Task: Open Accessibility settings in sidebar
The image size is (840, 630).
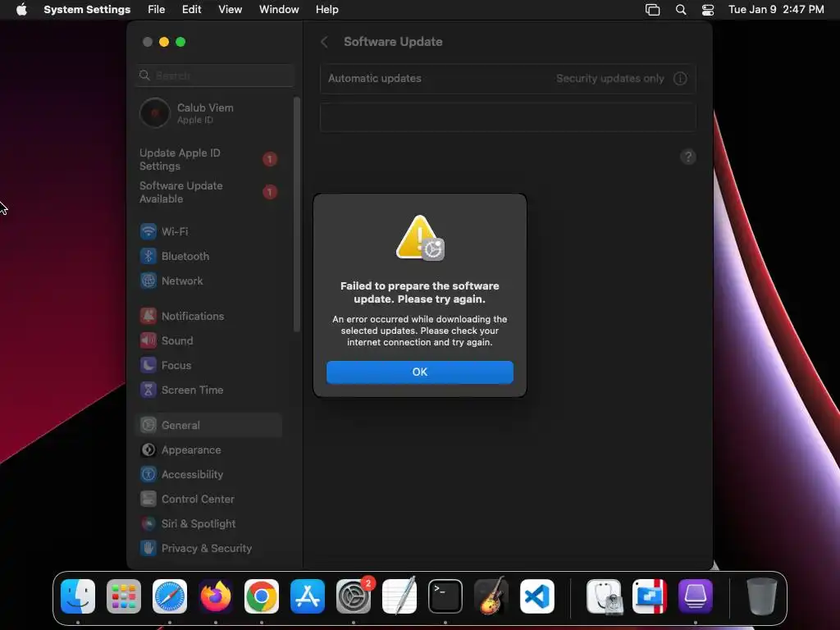Action: [209, 475]
